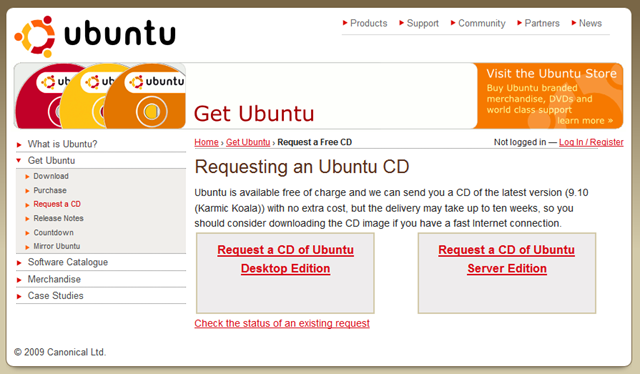Select Download in the sidebar
The image size is (640, 374).
(51, 176)
